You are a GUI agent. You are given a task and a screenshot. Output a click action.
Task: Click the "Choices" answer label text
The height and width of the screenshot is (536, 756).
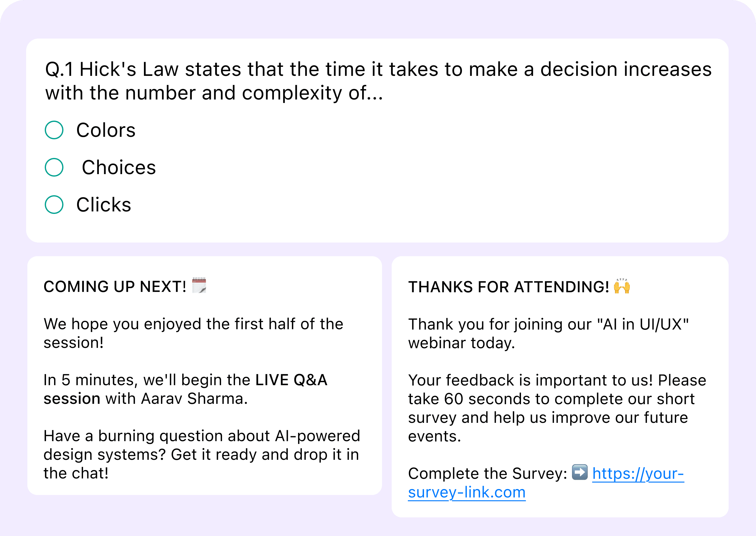pyautogui.click(x=119, y=167)
